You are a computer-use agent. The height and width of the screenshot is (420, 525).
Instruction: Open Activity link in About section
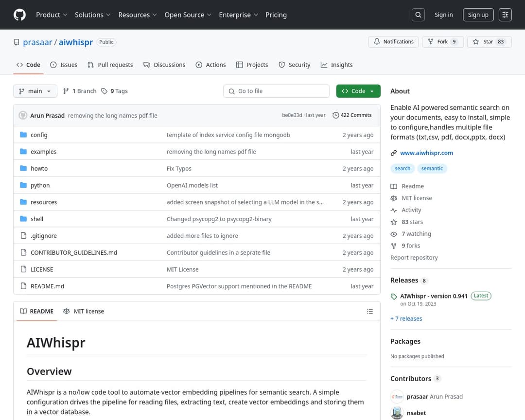pos(411,210)
